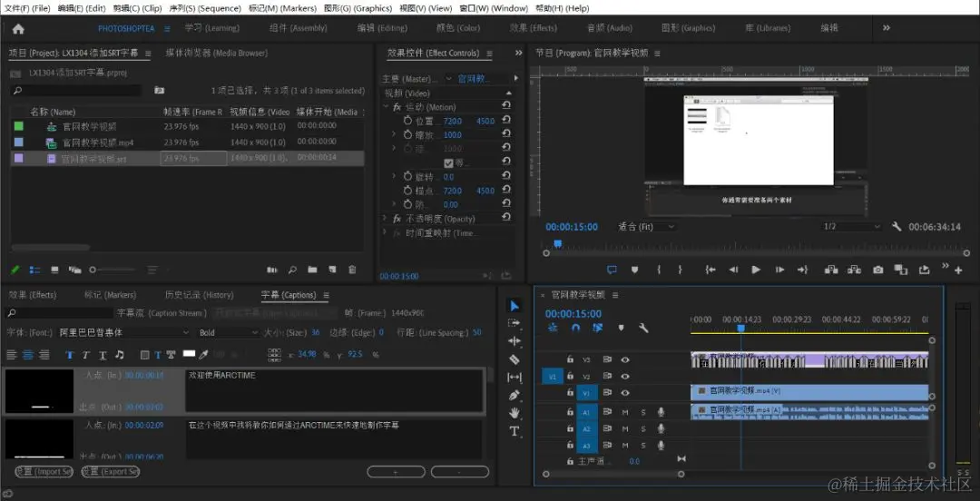Switch to the History tab

[x=199, y=295]
